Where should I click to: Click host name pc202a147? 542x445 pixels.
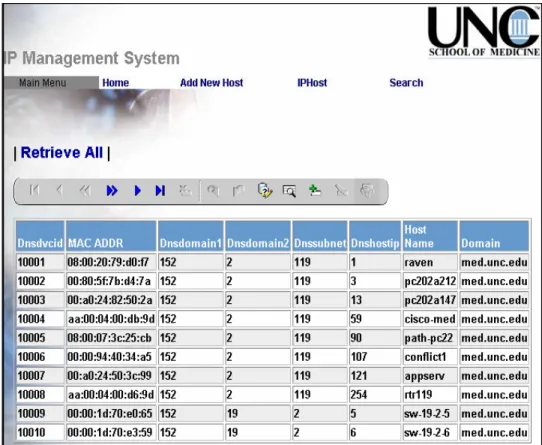(x=430, y=300)
